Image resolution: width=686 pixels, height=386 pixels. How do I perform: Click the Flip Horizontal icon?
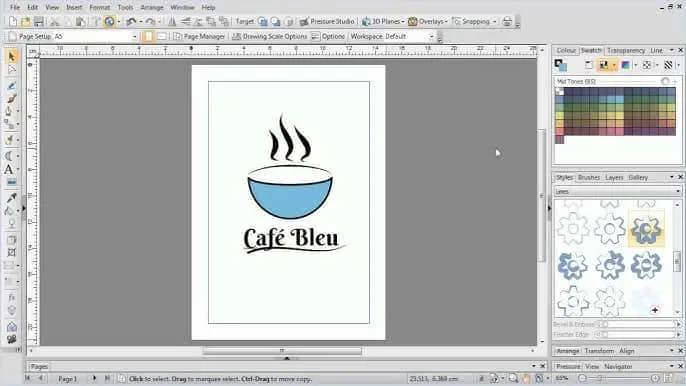coord(172,21)
